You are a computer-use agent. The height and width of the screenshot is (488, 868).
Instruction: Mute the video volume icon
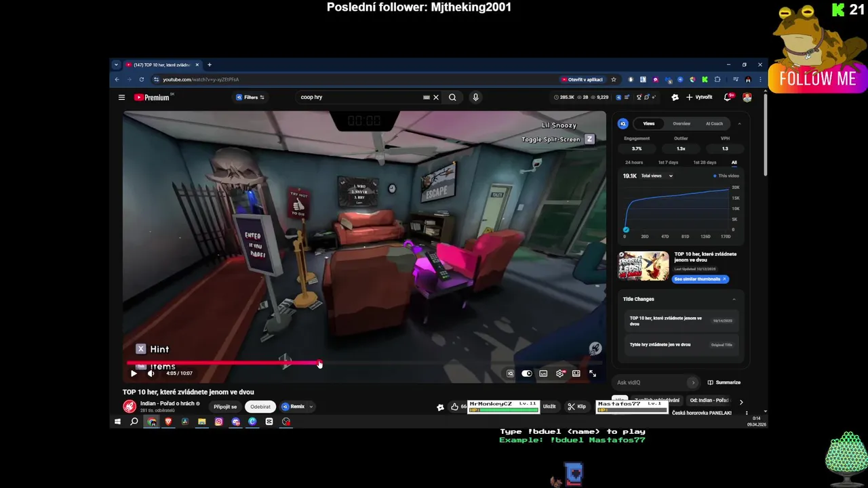click(x=151, y=373)
